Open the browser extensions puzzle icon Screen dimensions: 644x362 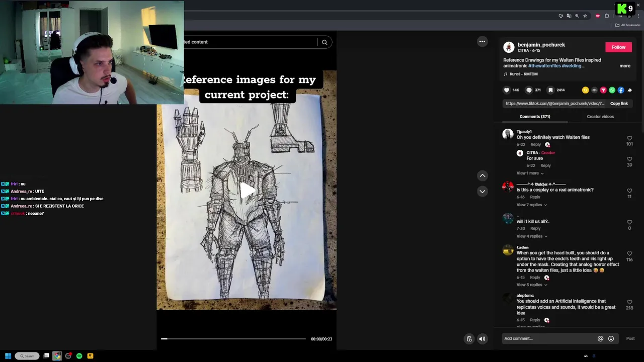pyautogui.click(x=607, y=16)
